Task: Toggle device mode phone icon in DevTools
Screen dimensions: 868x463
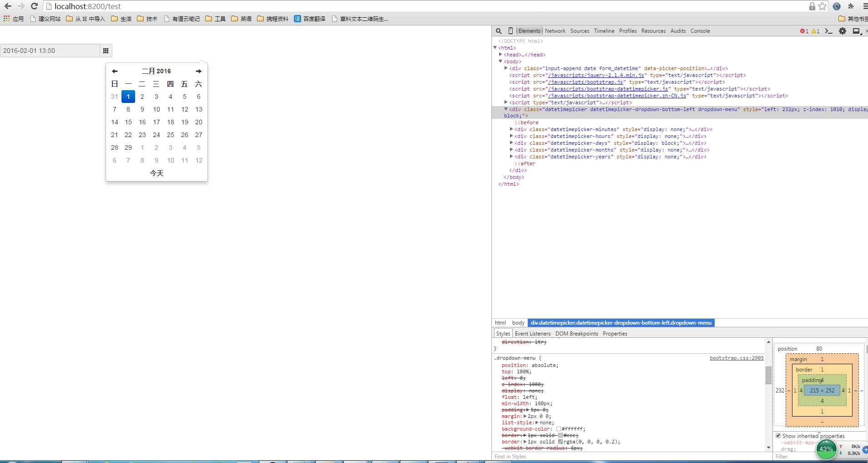Action: coord(510,31)
